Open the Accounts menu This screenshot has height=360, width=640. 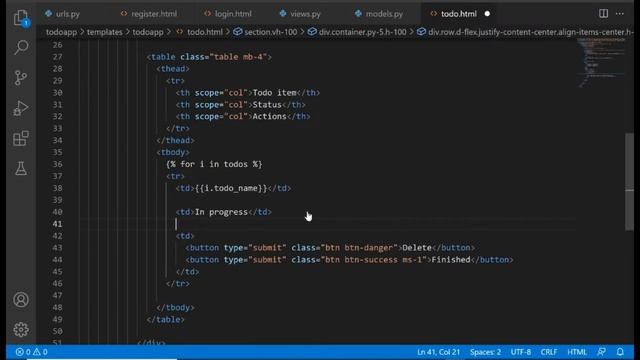[21, 300]
